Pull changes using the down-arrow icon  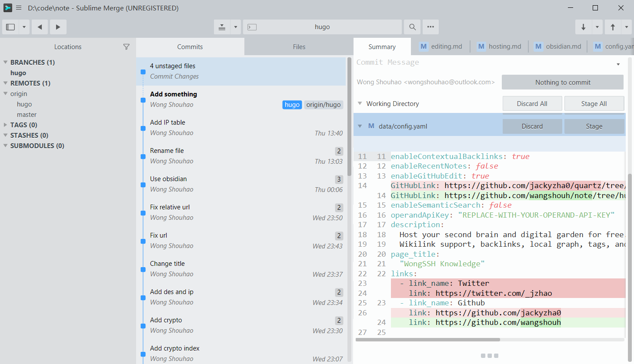[x=583, y=27]
